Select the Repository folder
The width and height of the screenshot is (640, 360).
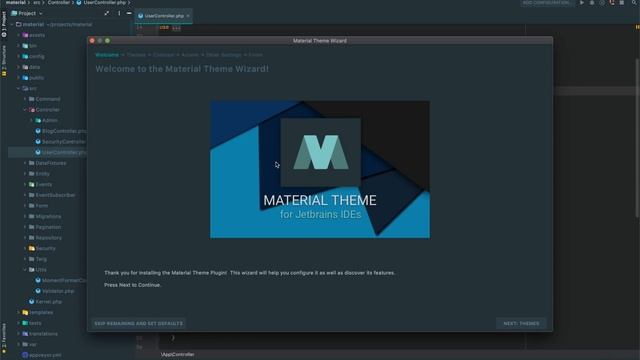tap(45, 238)
